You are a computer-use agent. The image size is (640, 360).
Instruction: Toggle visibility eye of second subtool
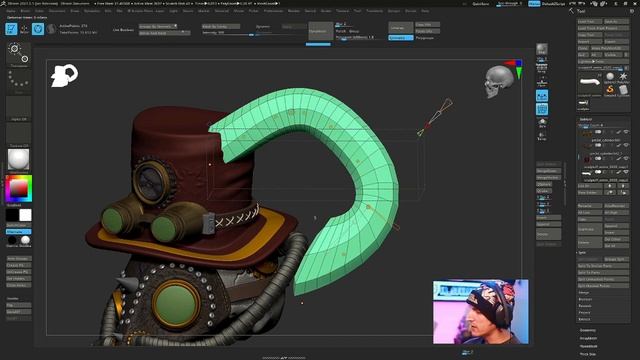(x=626, y=145)
